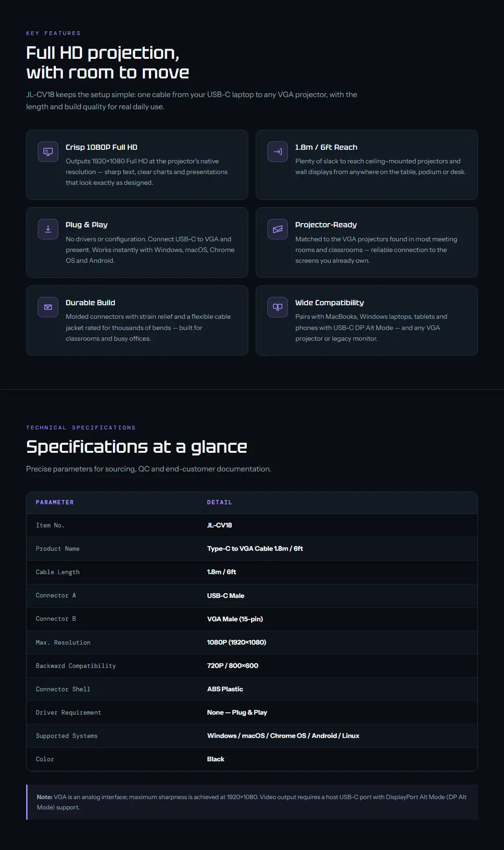
Task: Click the monitor icon beside Crisp 1080P Full HD
Action: 48,152
